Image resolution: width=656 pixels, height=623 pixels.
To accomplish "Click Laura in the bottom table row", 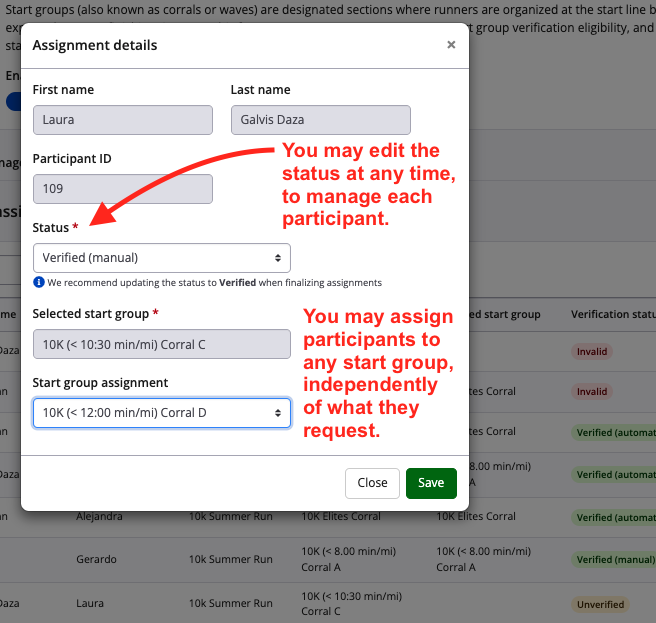I will tap(91, 604).
